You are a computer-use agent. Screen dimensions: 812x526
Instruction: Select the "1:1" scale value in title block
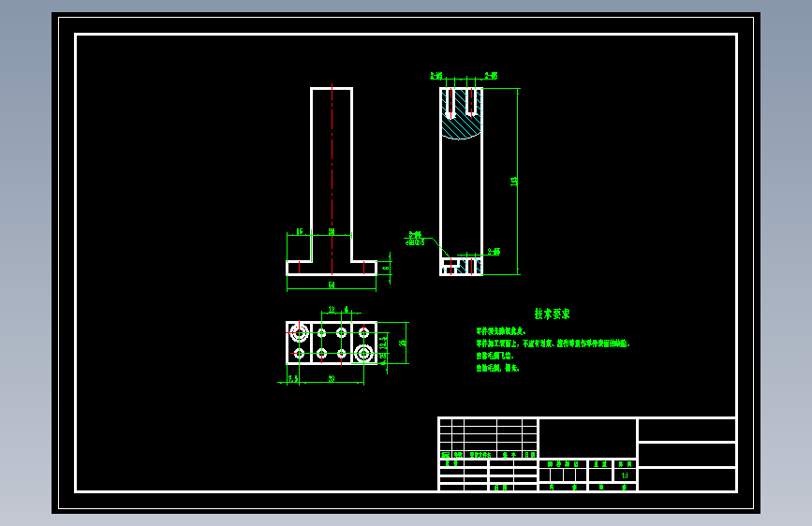click(x=625, y=475)
